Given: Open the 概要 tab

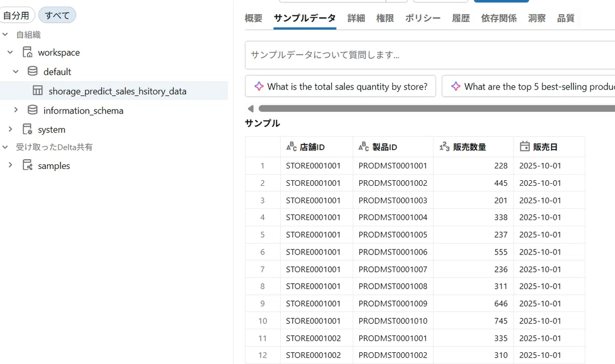Looking at the screenshot, I should coord(254,18).
